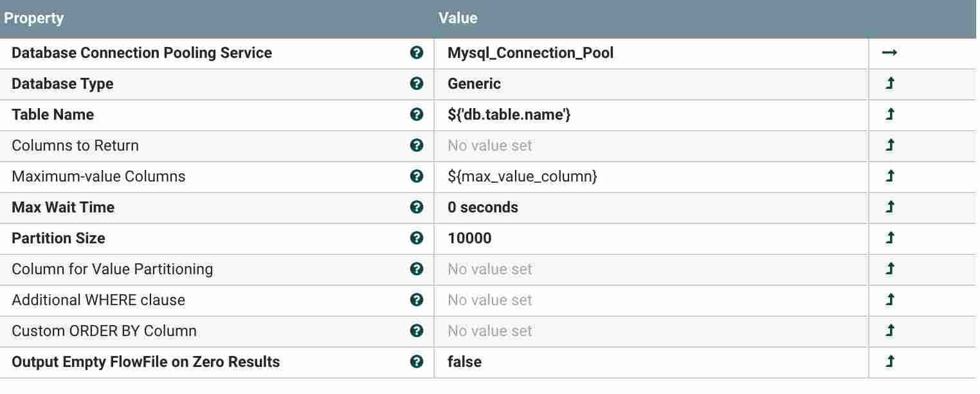Click arrow icon for Output Empty FlowFile row
This screenshot has width=980, height=394.
coord(890,362)
